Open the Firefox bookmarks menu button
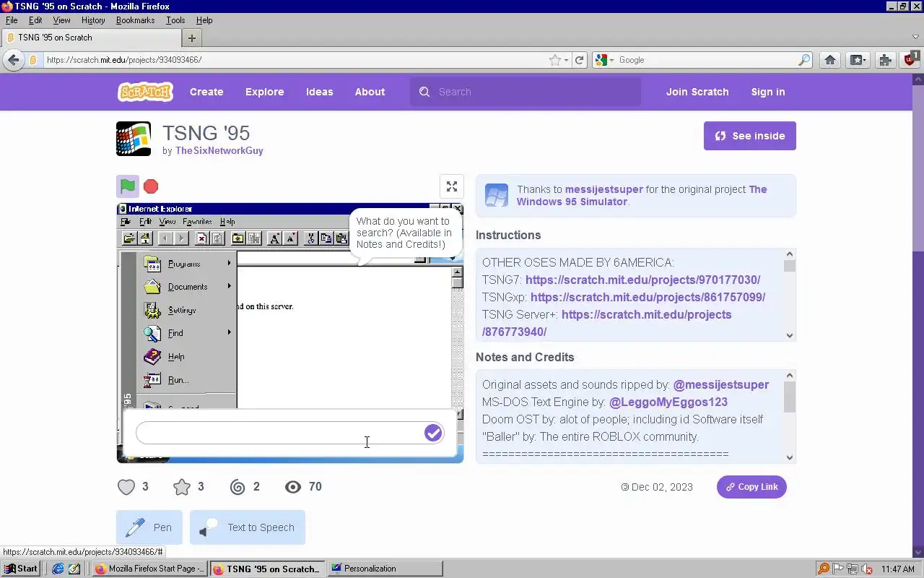The height and width of the screenshot is (578, 924). click(x=858, y=60)
